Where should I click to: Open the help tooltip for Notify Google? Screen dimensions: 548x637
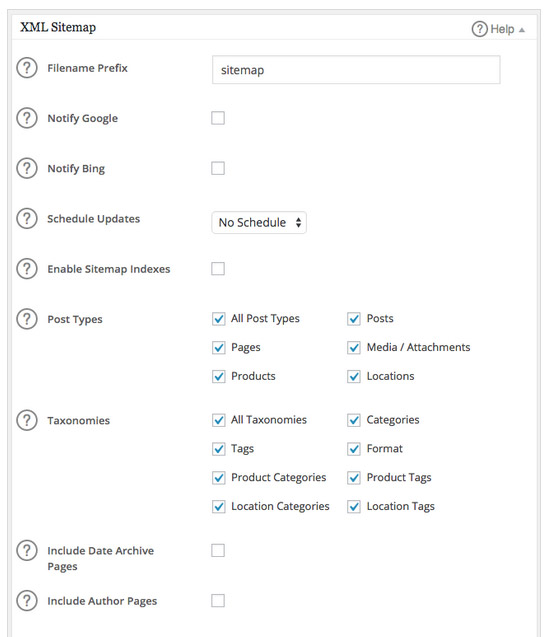pyautogui.click(x=27, y=118)
